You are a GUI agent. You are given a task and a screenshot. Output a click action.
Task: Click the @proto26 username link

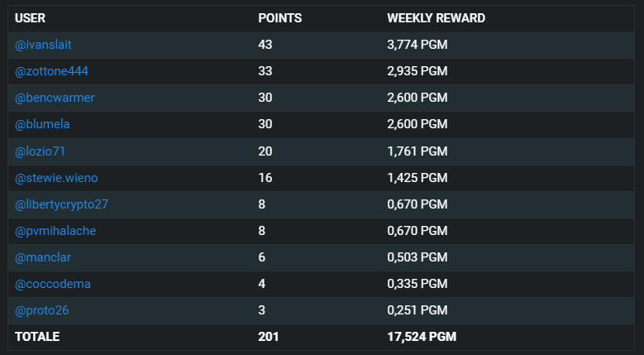[41, 310]
